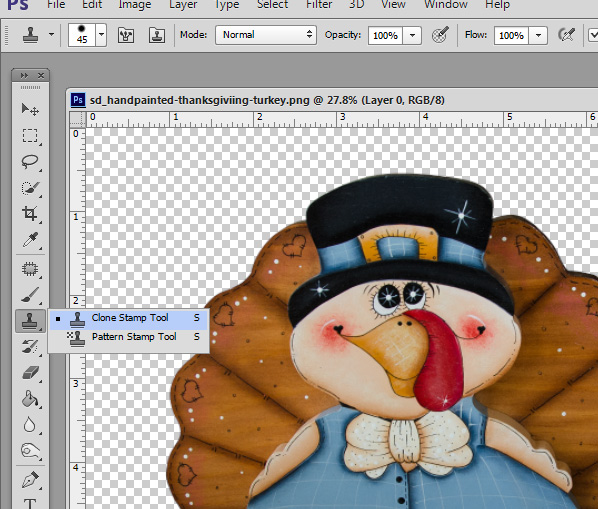Select the Brush tool
The width and height of the screenshot is (598, 509).
[30, 295]
